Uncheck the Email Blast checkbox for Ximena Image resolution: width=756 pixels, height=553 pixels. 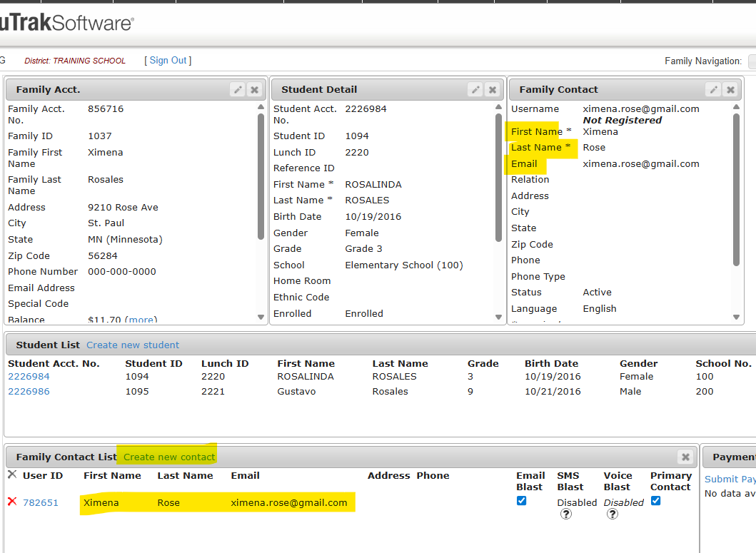pos(521,501)
